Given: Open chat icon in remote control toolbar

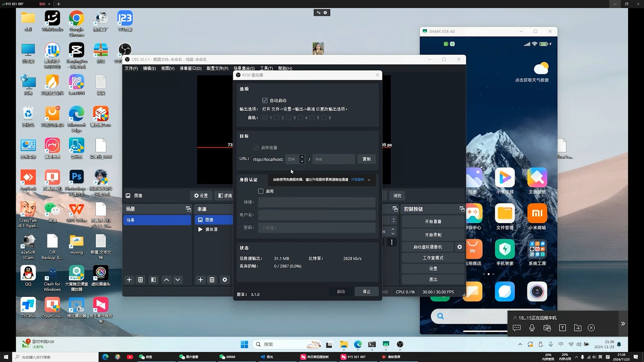Looking at the screenshot, I should click(517, 328).
